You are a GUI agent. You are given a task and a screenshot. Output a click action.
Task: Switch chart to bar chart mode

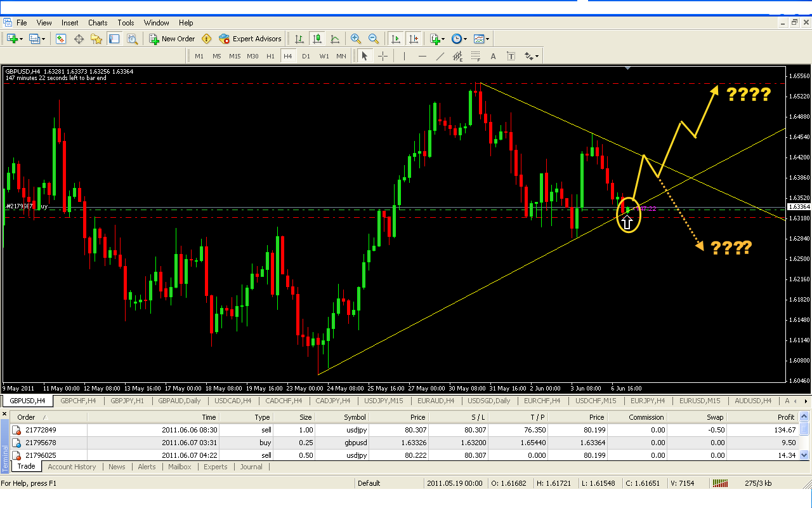pos(299,39)
